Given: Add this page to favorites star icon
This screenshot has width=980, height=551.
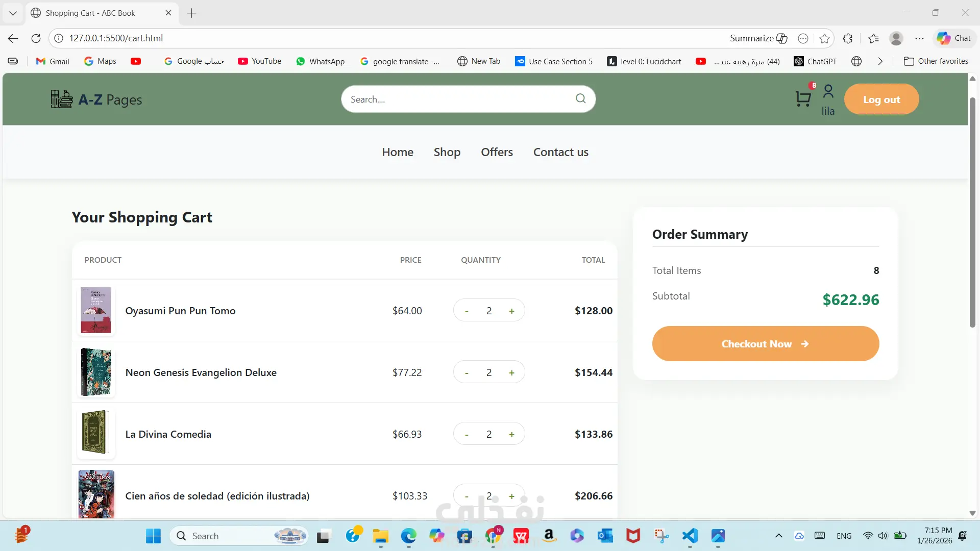Looking at the screenshot, I should [824, 38].
